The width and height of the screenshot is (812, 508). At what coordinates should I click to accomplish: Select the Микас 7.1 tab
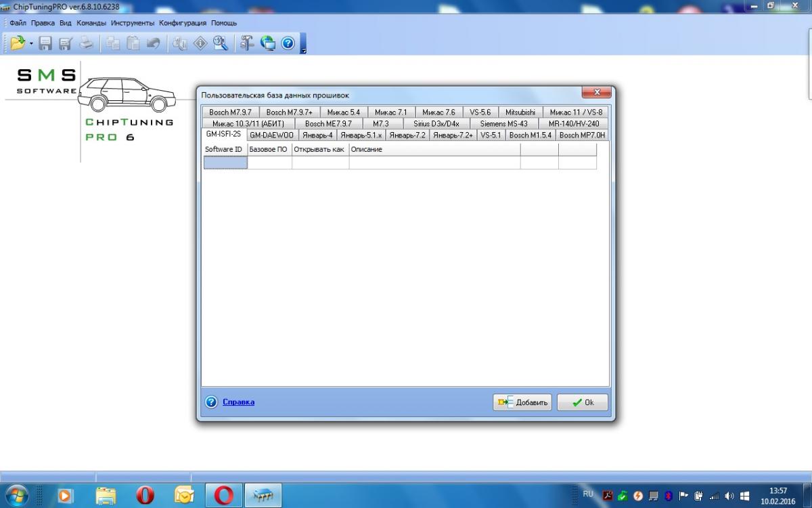tap(391, 112)
